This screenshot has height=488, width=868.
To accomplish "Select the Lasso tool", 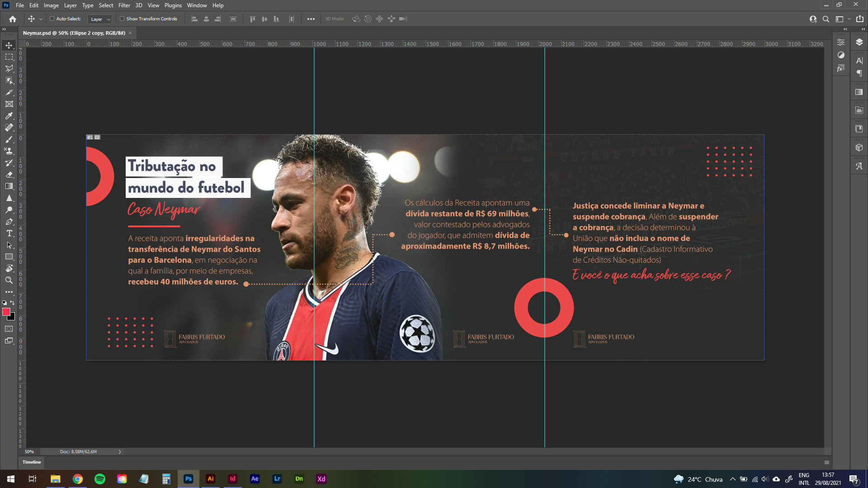I will tap(9, 69).
